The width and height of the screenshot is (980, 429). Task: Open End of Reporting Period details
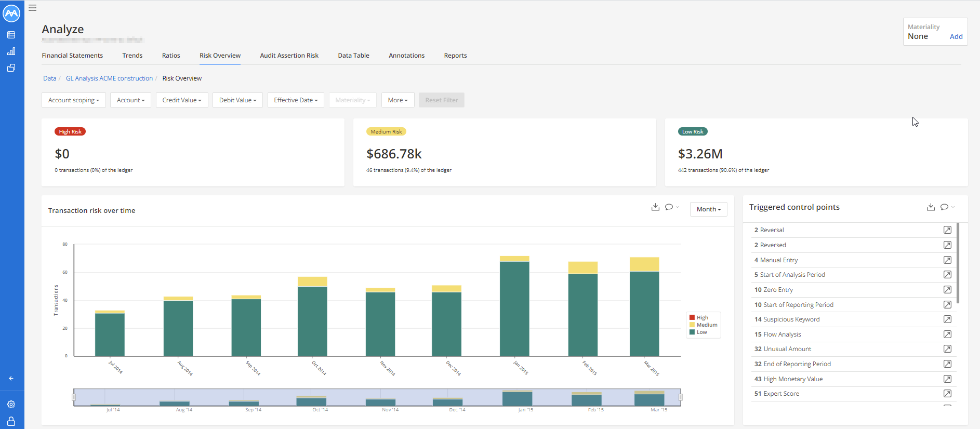(x=947, y=364)
